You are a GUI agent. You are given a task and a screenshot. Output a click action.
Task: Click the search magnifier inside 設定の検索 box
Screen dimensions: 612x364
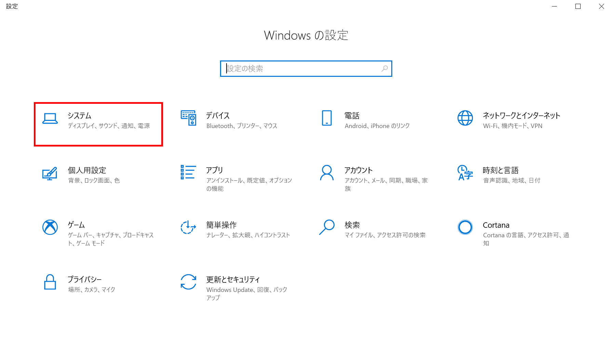coord(384,69)
